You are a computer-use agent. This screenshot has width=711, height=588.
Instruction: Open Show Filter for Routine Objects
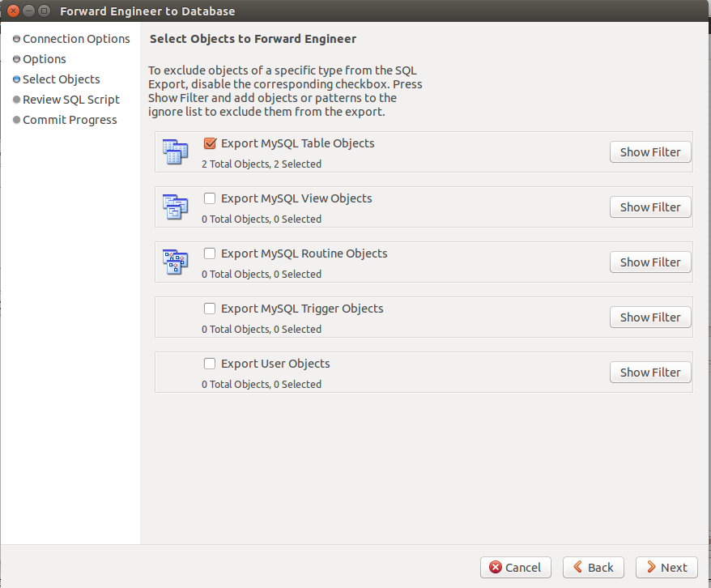[650, 262]
